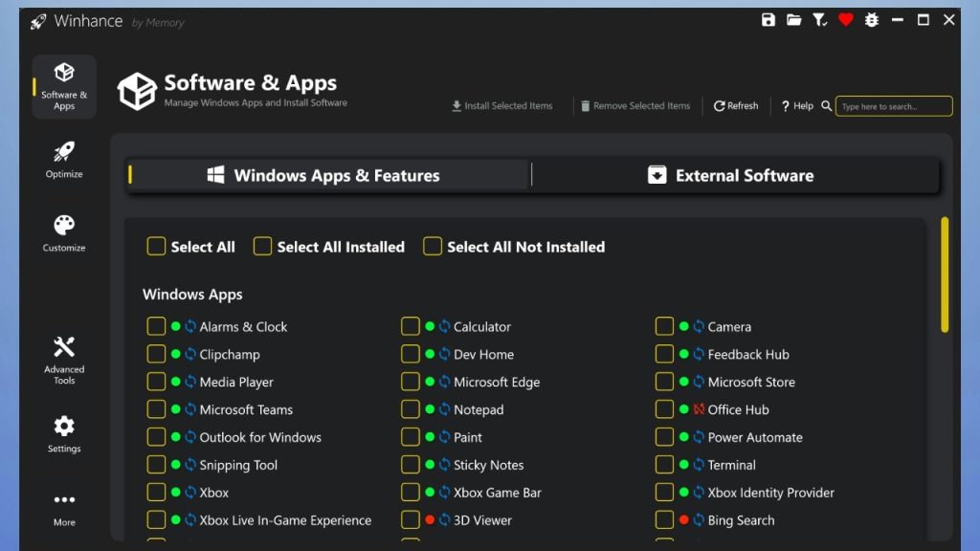Tick the Microsoft Teams checkbox
This screenshot has width=980, height=551.
[x=156, y=409]
